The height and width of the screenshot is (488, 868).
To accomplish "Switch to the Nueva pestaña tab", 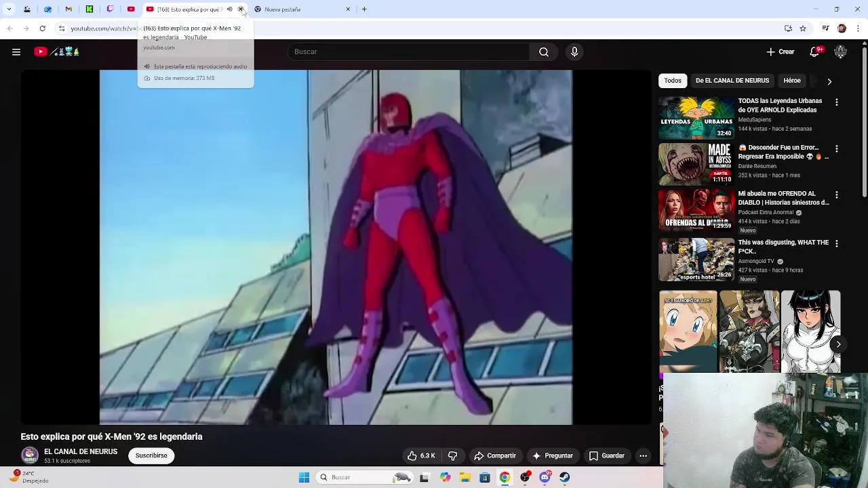I will point(298,9).
